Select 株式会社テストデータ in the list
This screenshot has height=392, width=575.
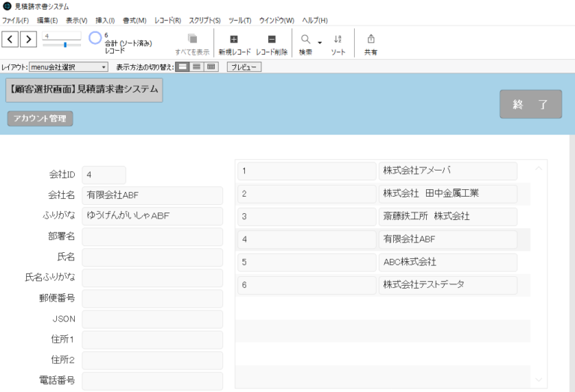[448, 285]
